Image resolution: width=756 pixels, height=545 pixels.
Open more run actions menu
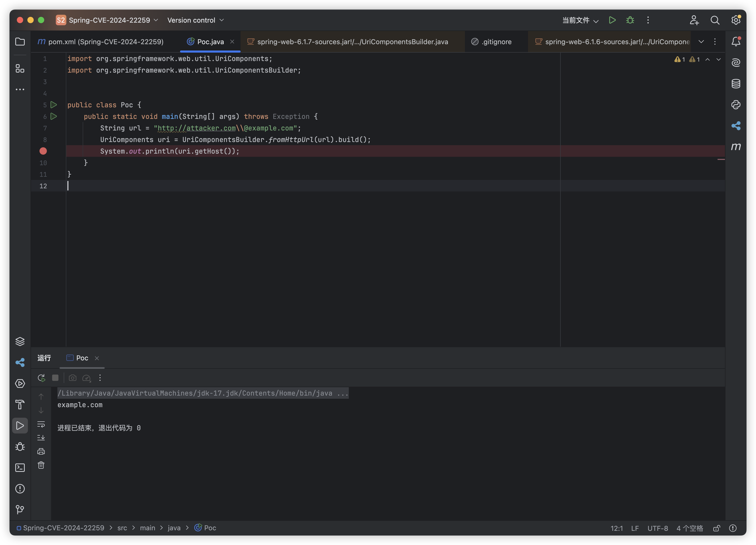(x=648, y=20)
